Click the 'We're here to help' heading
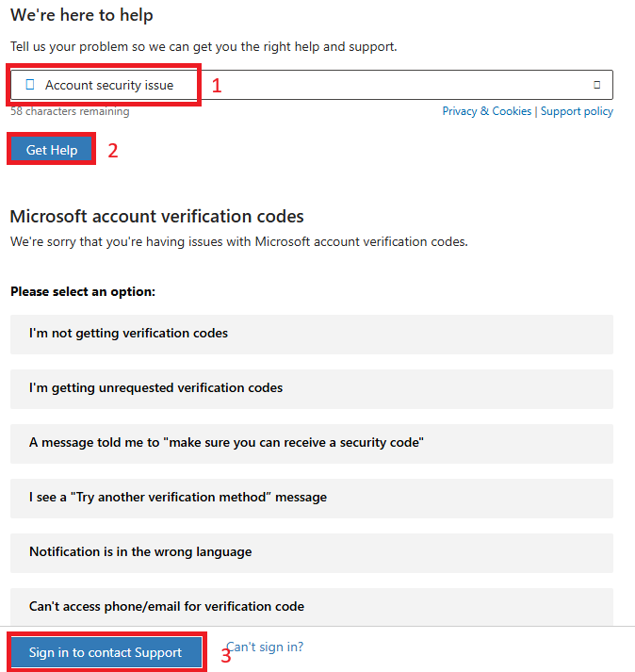 pos(82,15)
